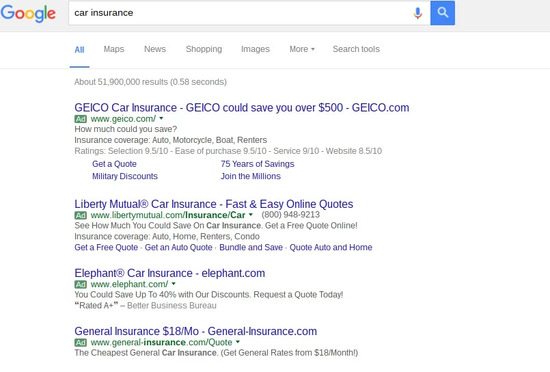This screenshot has height=372, width=550.
Task: Click the www.geico.com/ green URL
Action: [123, 119]
